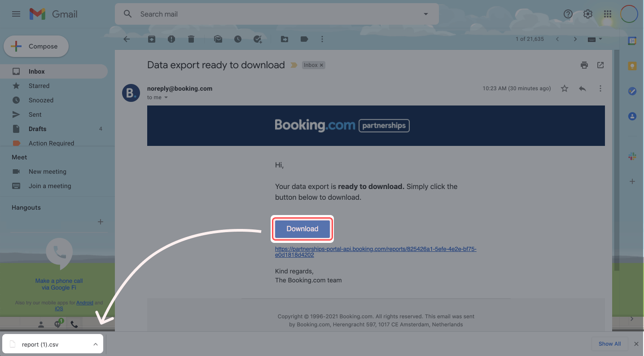Open the Android app link
The width and height of the screenshot is (644, 356).
(x=85, y=303)
